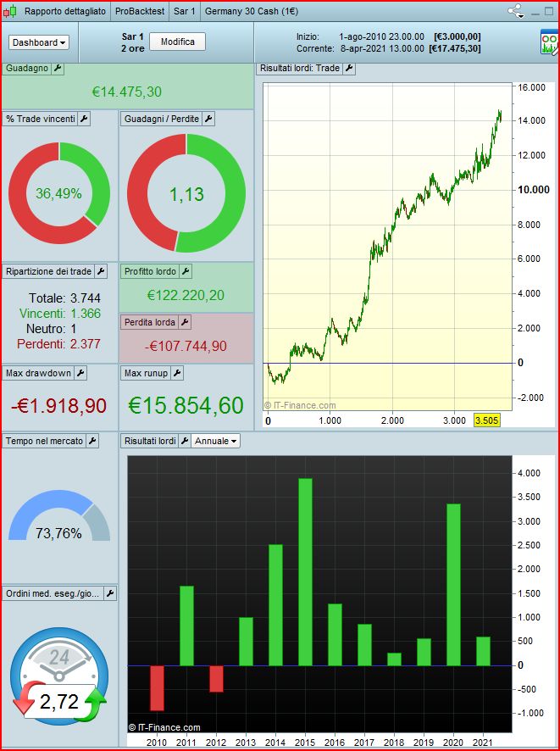The height and width of the screenshot is (751, 560).
Task: Click wrench icon beside Risultati lordi annual chart
Action: [185, 441]
